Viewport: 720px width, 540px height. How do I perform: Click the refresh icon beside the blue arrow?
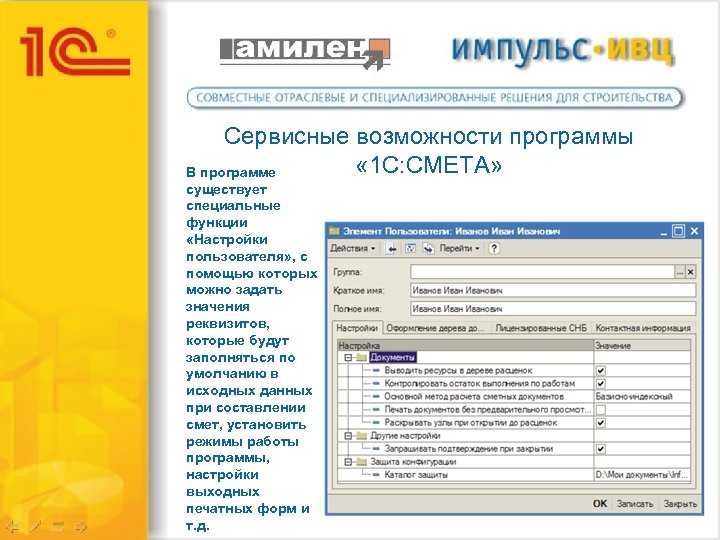(x=410, y=248)
